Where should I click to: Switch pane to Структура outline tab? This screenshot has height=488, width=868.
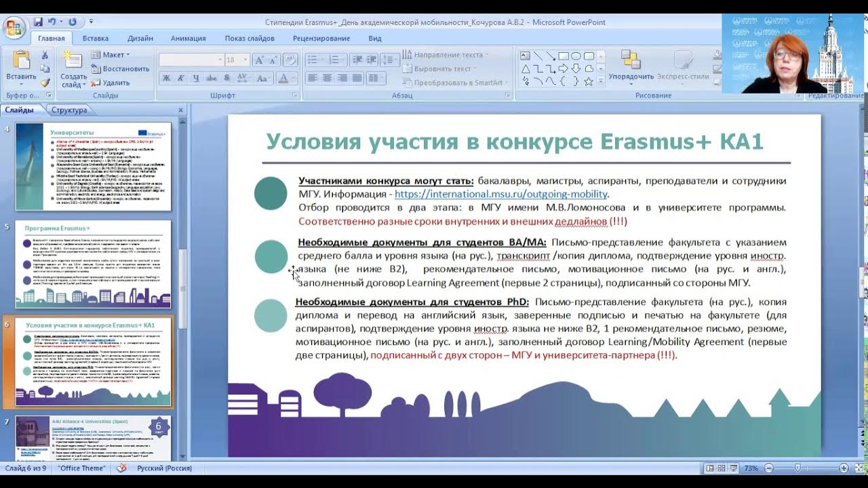[68, 110]
